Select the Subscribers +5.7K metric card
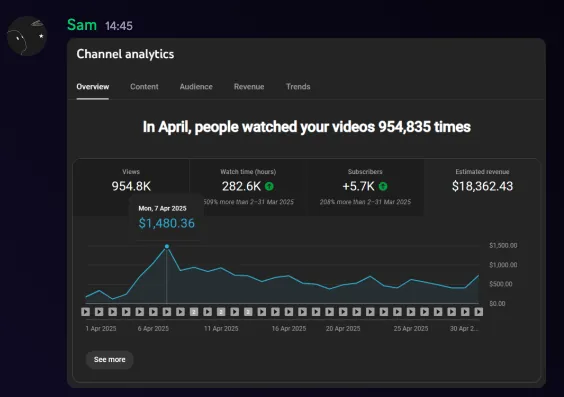The width and height of the screenshot is (564, 397). (x=365, y=188)
